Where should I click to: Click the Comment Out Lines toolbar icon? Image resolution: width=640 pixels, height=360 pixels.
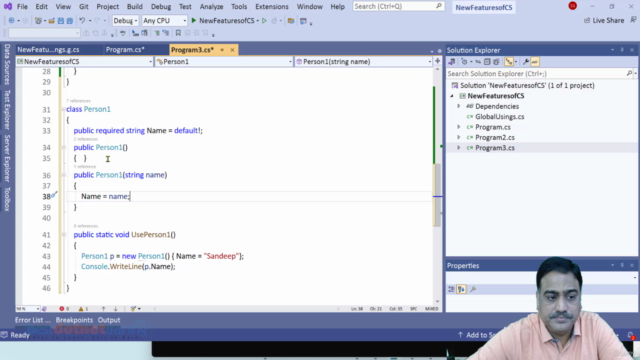coord(157,33)
